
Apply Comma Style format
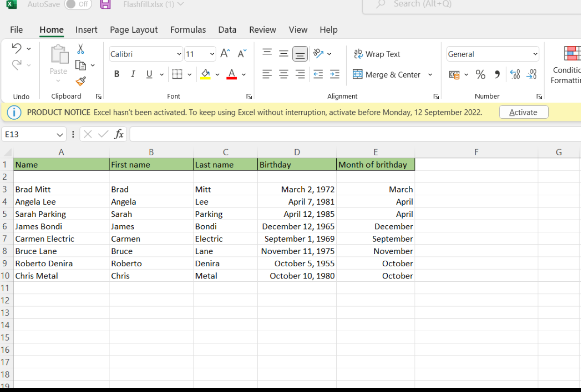click(x=497, y=74)
